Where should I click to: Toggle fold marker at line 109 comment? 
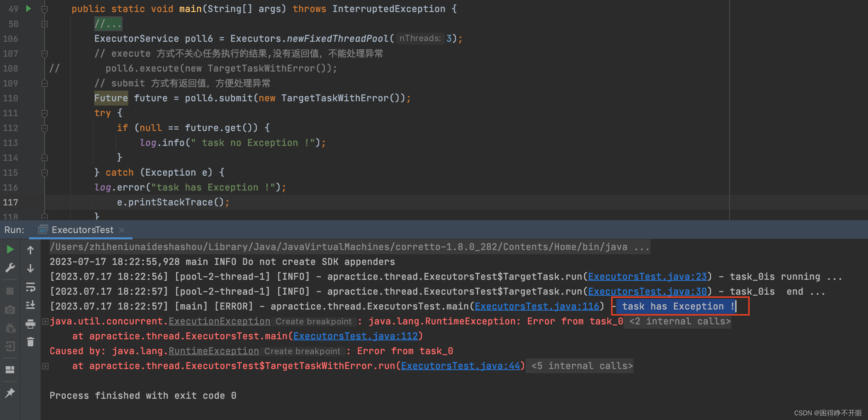(x=45, y=83)
